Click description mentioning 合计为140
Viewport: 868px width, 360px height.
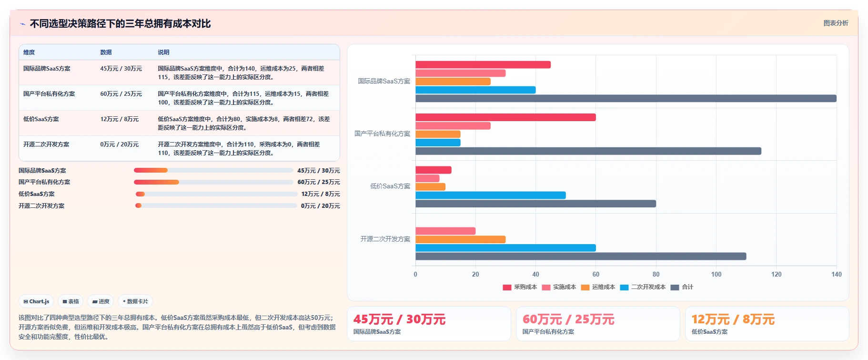point(241,73)
